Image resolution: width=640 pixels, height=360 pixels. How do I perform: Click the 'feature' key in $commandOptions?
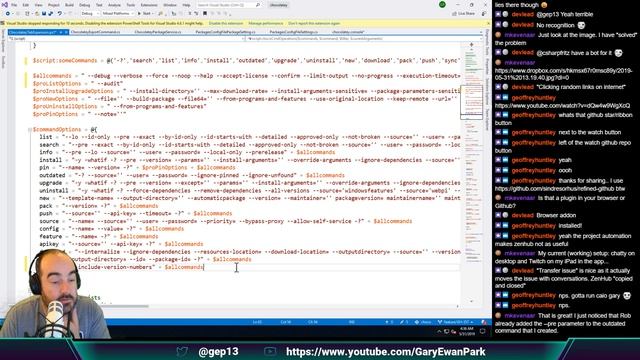[x=51, y=236]
